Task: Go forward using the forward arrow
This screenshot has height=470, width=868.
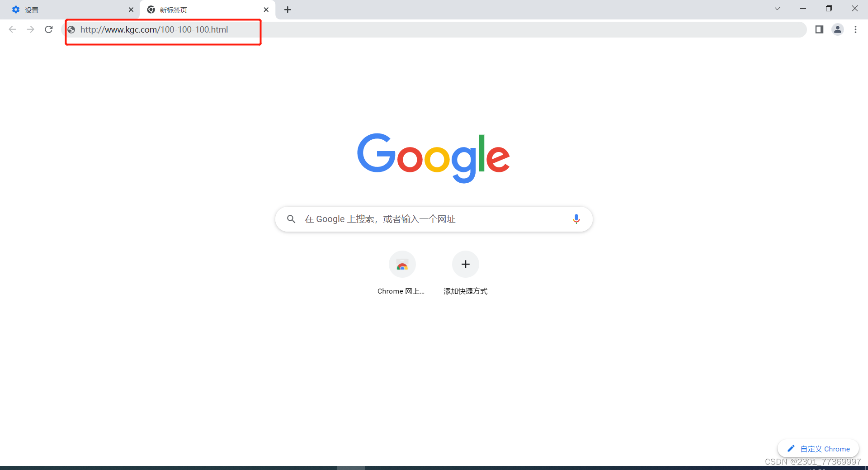Action: click(x=30, y=29)
